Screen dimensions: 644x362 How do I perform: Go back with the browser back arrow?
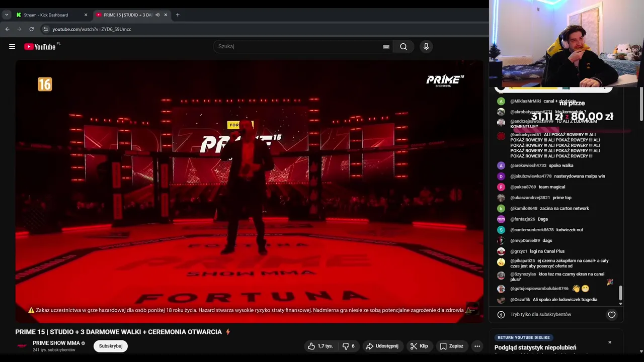(8, 29)
